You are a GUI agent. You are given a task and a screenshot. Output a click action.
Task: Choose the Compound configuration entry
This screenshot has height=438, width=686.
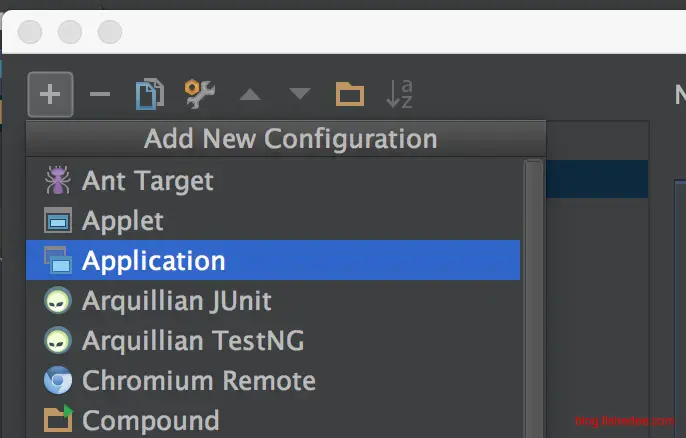point(150,420)
